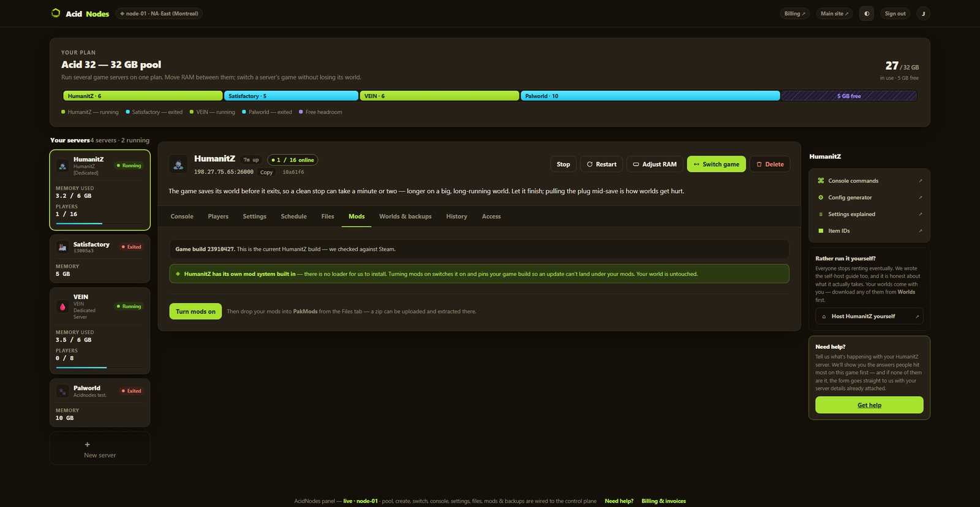Click the Host HumanitZ yourself link text

click(x=863, y=316)
